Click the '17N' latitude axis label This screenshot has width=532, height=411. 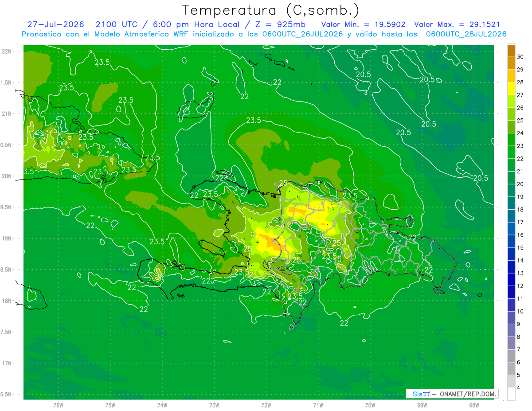pyautogui.click(x=8, y=363)
